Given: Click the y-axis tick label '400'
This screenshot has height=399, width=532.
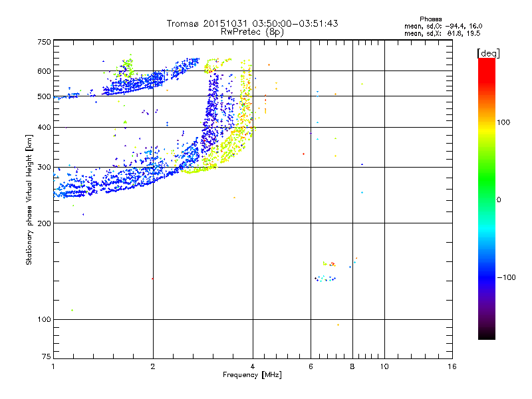Looking at the screenshot, I should coord(45,128).
